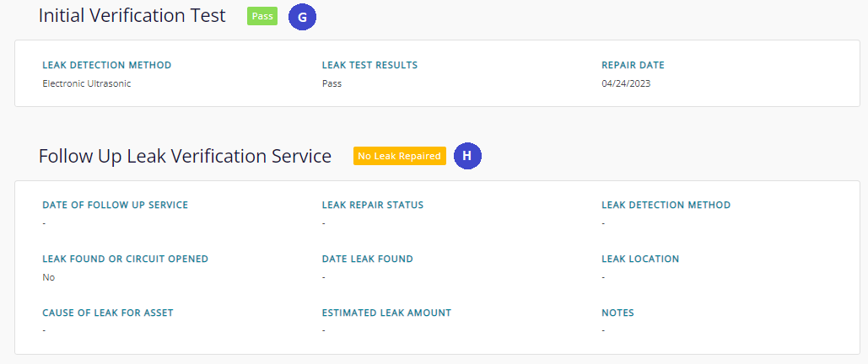Click the "DATE OF FOLLOW UP SERVICE" label
This screenshot has width=868, height=364.
115,206
